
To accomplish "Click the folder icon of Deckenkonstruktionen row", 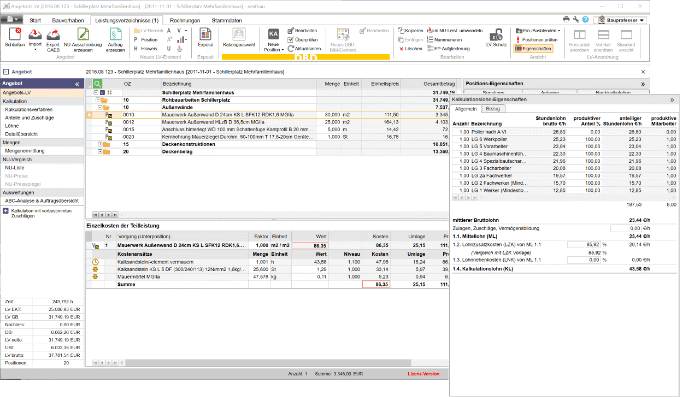I will point(106,144).
